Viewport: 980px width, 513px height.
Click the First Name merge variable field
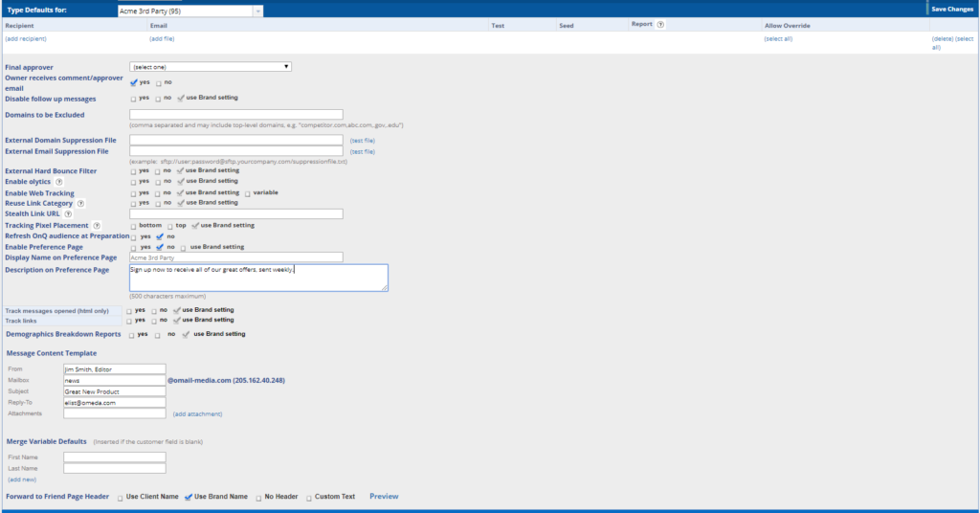coord(115,457)
